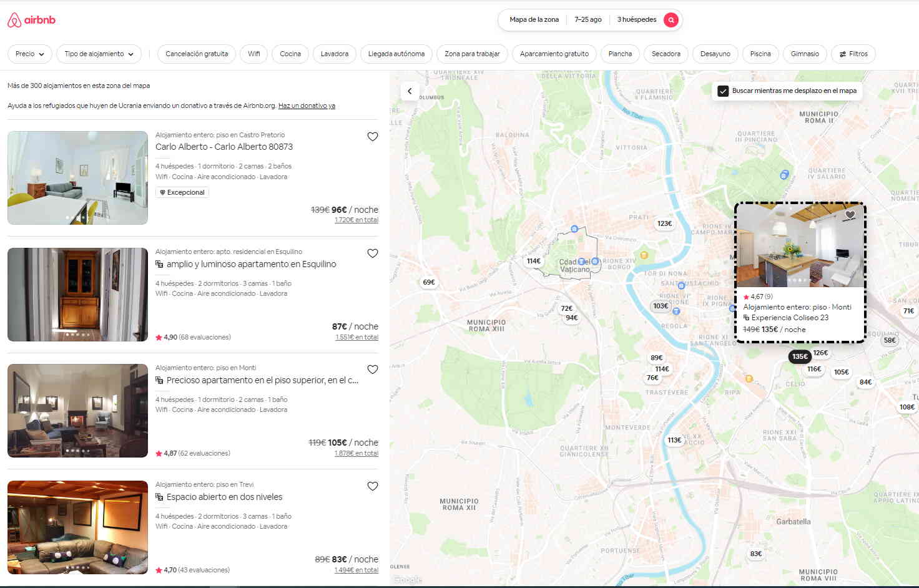This screenshot has width=919, height=588.
Task: Select the 105€ map price marker near Celio
Action: coord(842,372)
